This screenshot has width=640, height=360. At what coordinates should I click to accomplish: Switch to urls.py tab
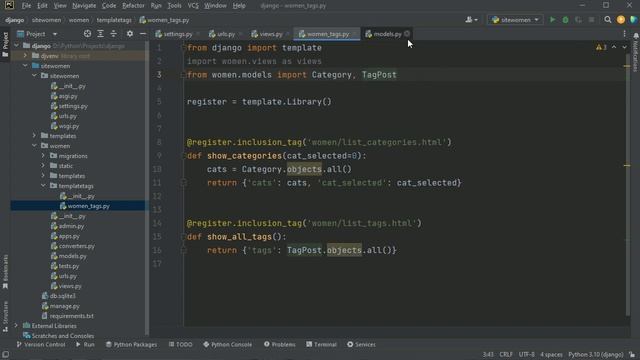[222, 34]
